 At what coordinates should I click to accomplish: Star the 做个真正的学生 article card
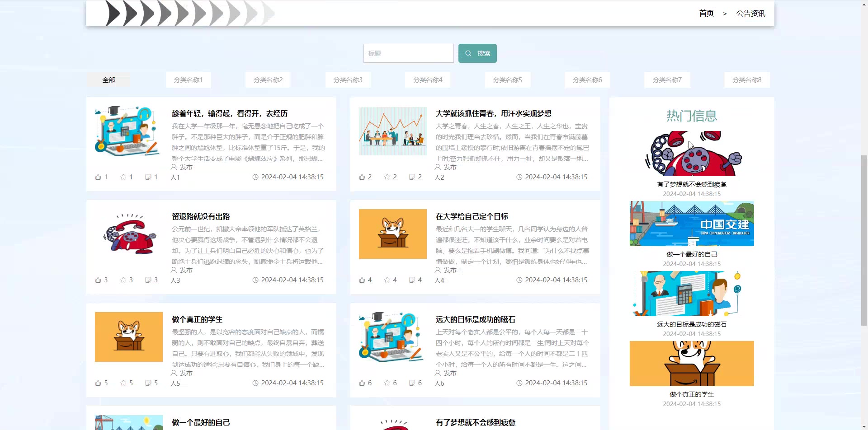123,383
